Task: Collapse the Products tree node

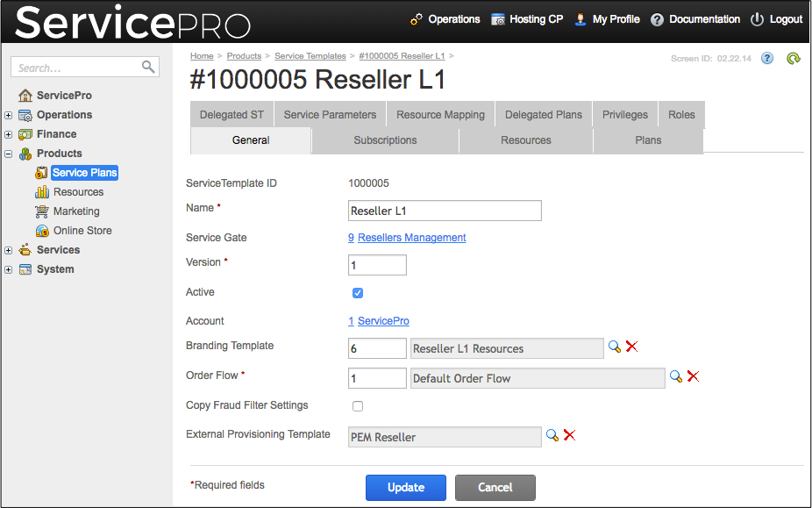Action: pyautogui.click(x=9, y=154)
